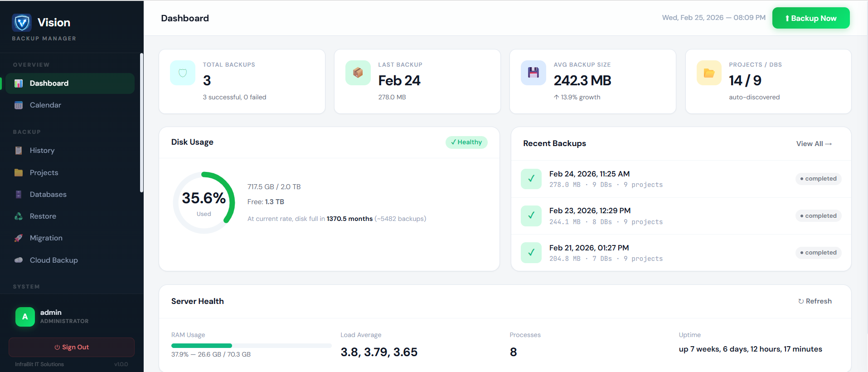Click the Last Backup package icon

pyautogui.click(x=358, y=73)
